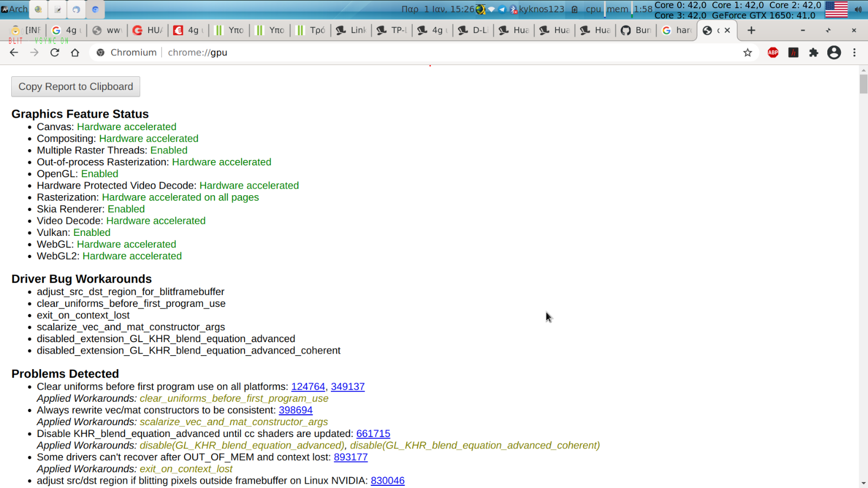Click the dark red-slash extension icon next to ABP
This screenshot has width=868, height=488.
point(793,53)
